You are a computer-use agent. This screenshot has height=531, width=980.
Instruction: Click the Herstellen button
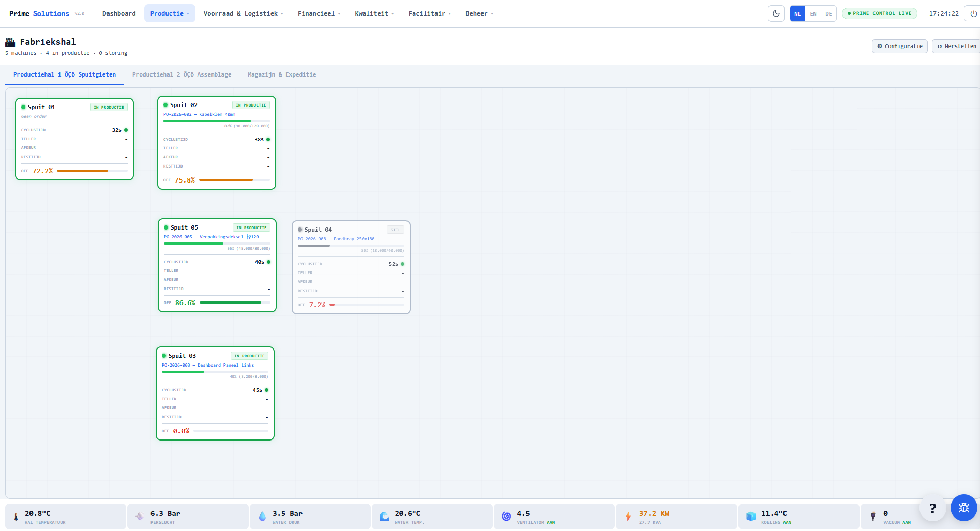[x=957, y=46]
